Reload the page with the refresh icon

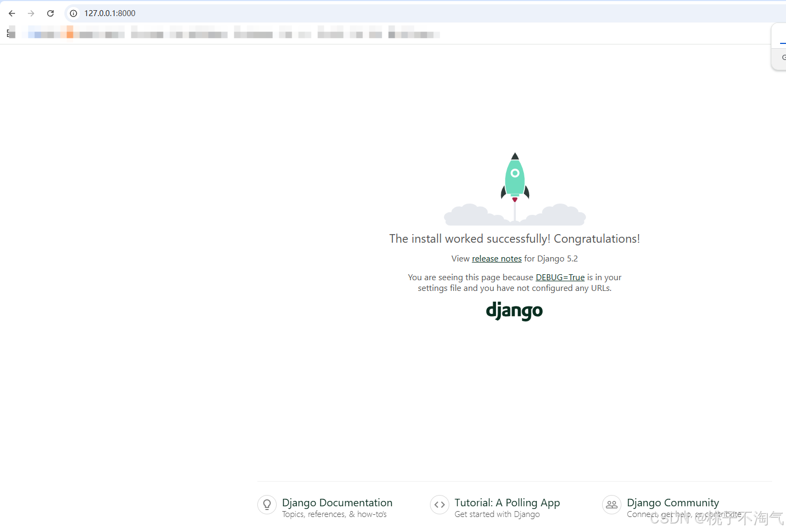[x=50, y=13]
